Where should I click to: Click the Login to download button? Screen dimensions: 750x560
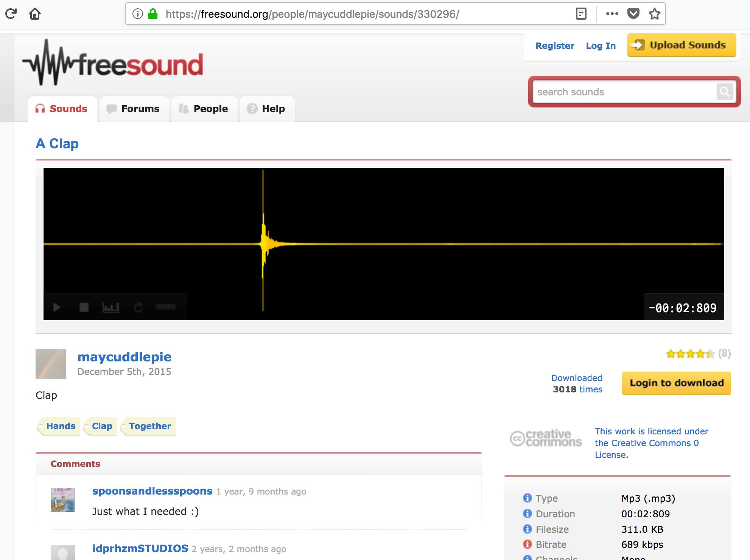[x=676, y=383]
